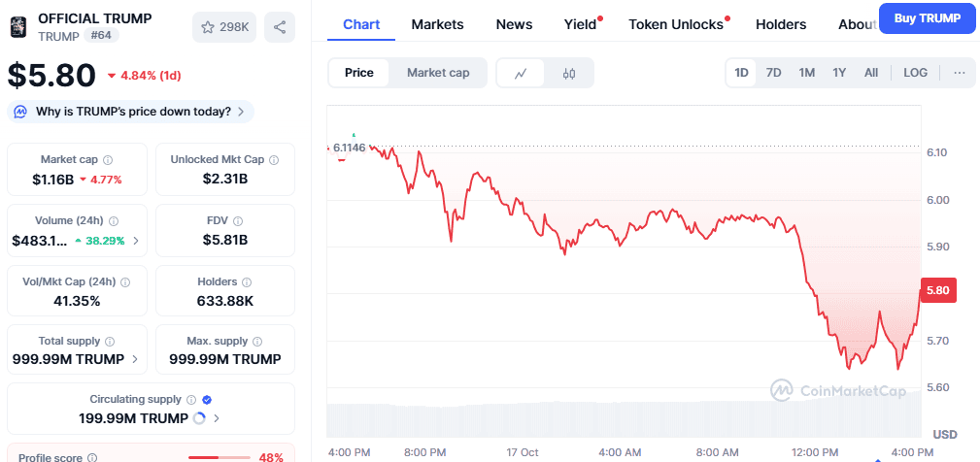Toggle chart to Market cap view
This screenshot has height=462, width=980.
438,73
